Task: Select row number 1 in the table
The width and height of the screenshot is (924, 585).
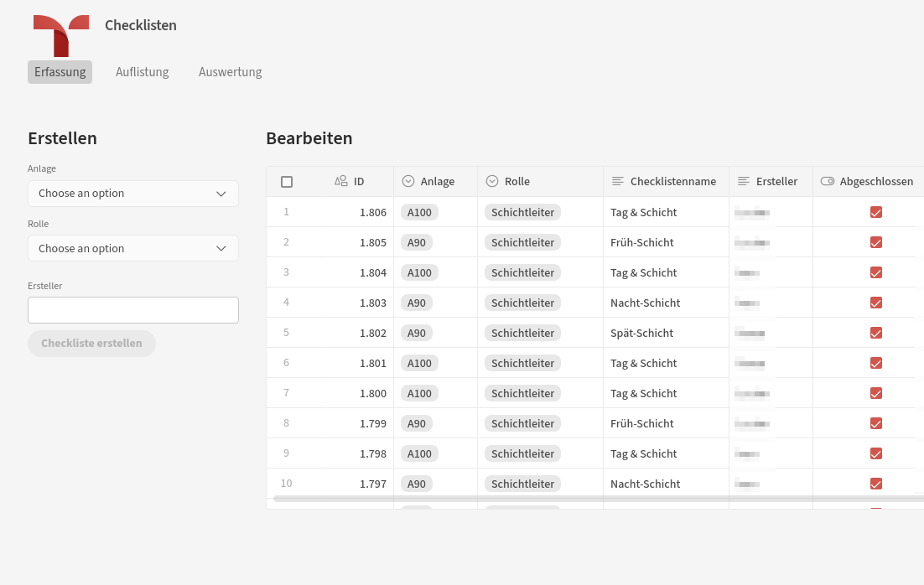Action: (x=287, y=211)
